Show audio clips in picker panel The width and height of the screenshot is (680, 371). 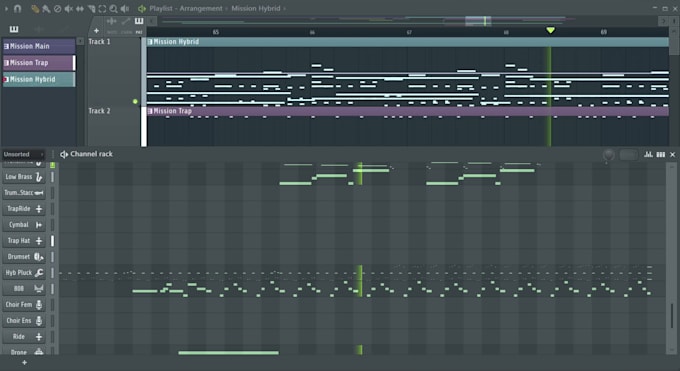[x=39, y=29]
